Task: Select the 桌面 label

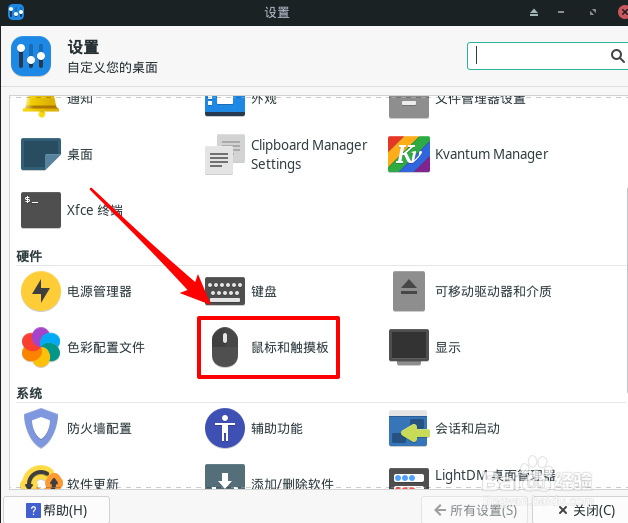Action: (x=80, y=155)
